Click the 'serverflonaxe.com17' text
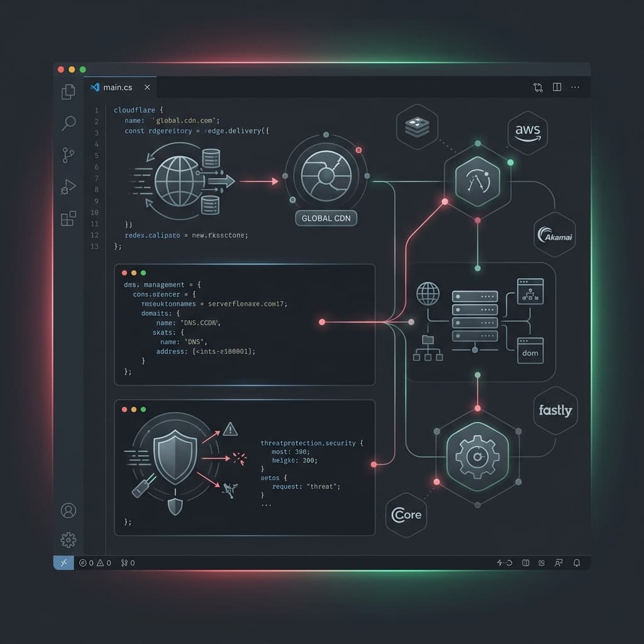 246,304
